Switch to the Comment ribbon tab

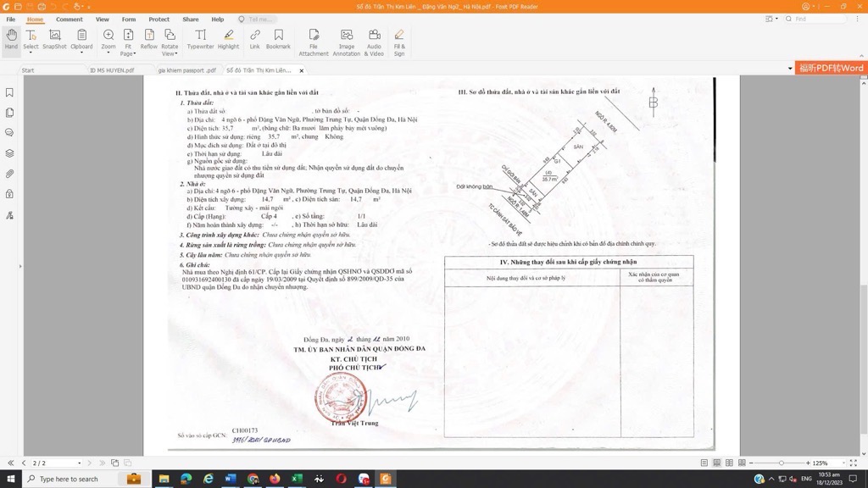click(x=69, y=19)
